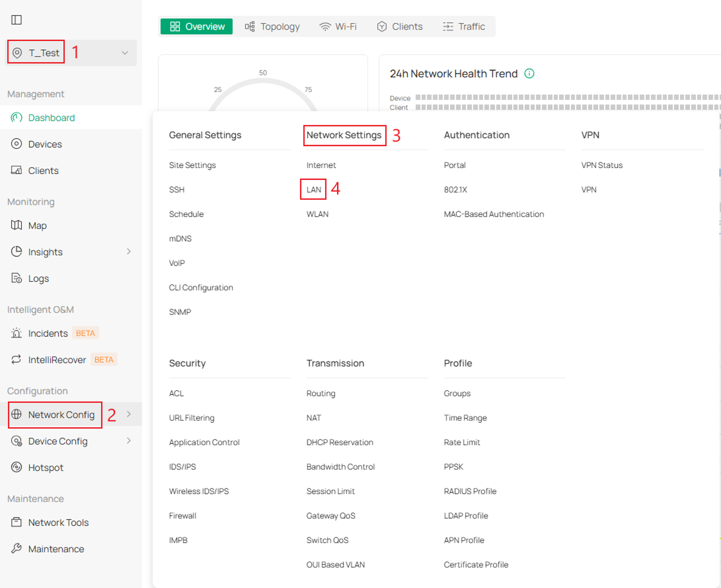Image resolution: width=721 pixels, height=588 pixels.
Task: Click the Logs document icon
Action: tap(17, 278)
